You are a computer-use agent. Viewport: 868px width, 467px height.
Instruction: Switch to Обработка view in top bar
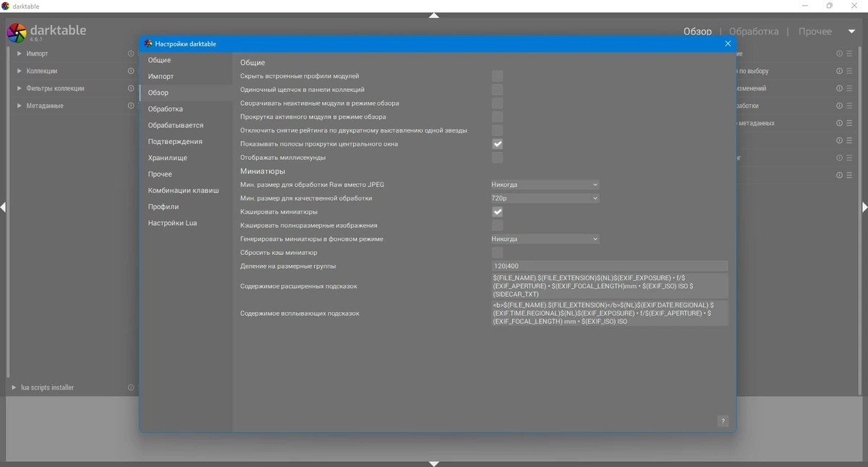[x=754, y=32]
